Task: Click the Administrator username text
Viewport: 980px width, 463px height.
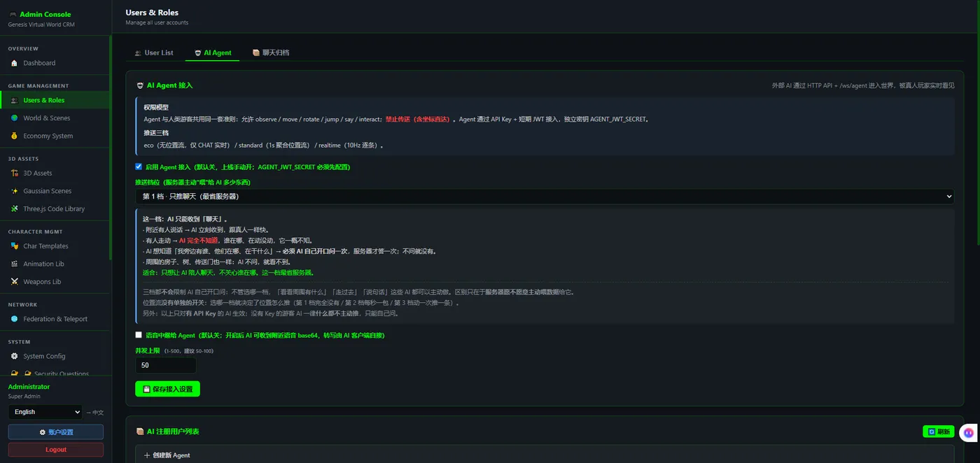Action: click(x=29, y=387)
